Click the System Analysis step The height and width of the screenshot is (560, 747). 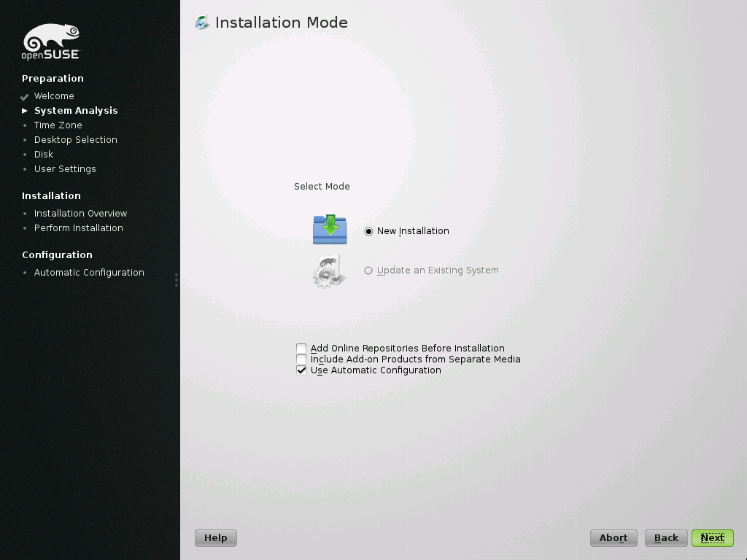pyautogui.click(x=76, y=111)
